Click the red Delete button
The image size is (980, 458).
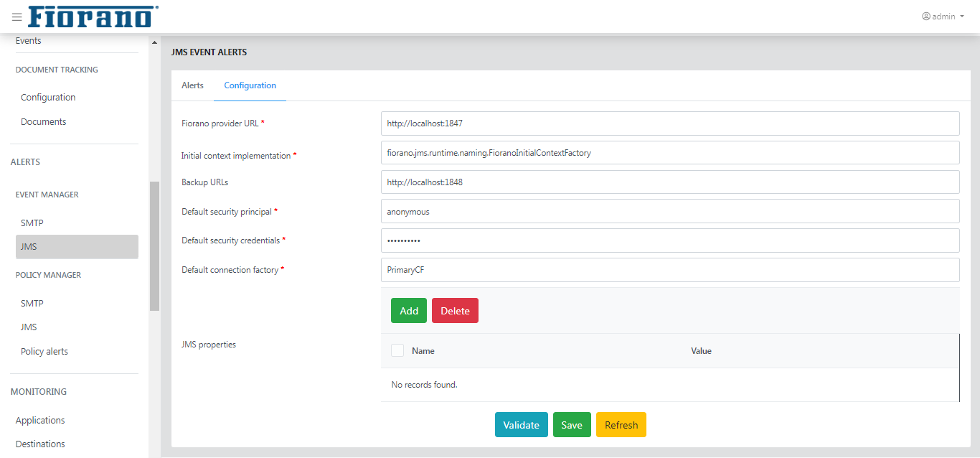pyautogui.click(x=455, y=311)
